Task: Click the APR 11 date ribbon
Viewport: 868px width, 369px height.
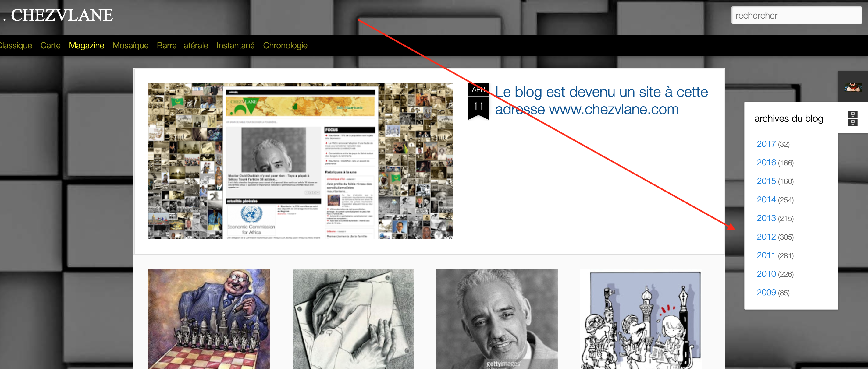Action: 478,101
